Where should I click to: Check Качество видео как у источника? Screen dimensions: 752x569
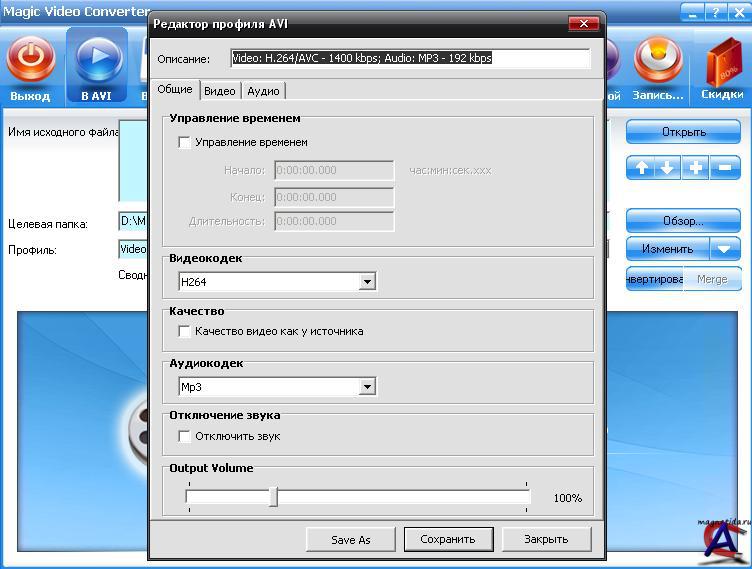(184, 331)
